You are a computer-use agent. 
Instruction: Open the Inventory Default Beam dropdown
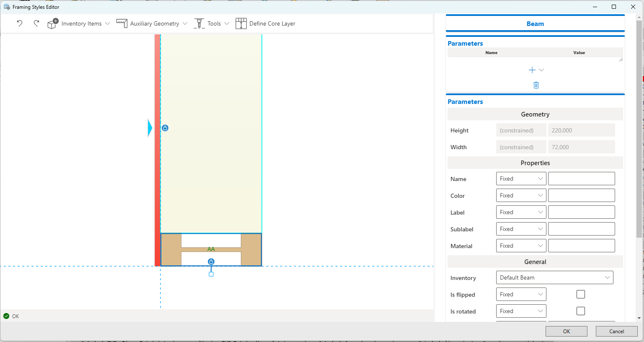554,277
